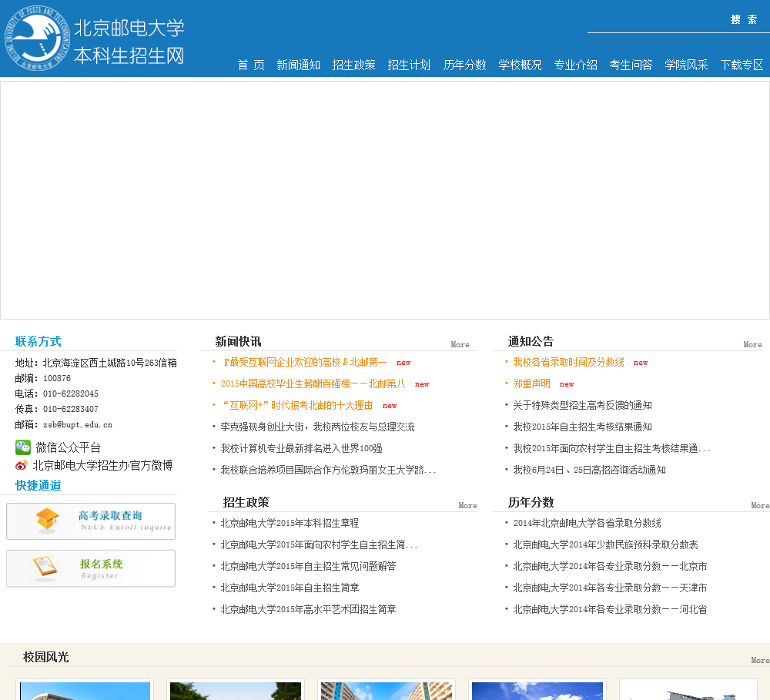Open the 历年分数 nav item
This screenshot has height=700, width=770.
(x=464, y=65)
